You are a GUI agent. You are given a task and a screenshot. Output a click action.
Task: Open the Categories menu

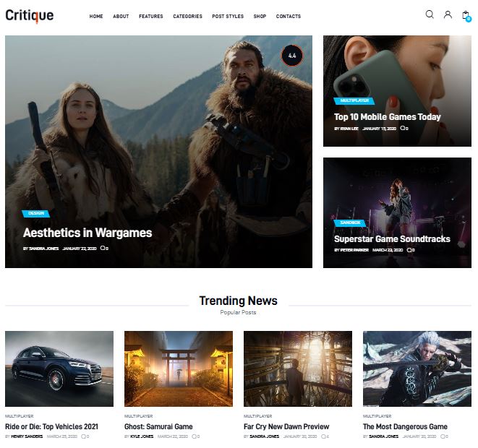point(187,16)
